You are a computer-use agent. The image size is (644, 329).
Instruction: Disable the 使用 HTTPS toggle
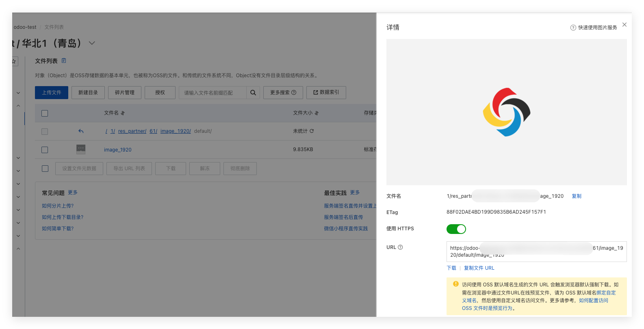click(x=456, y=229)
